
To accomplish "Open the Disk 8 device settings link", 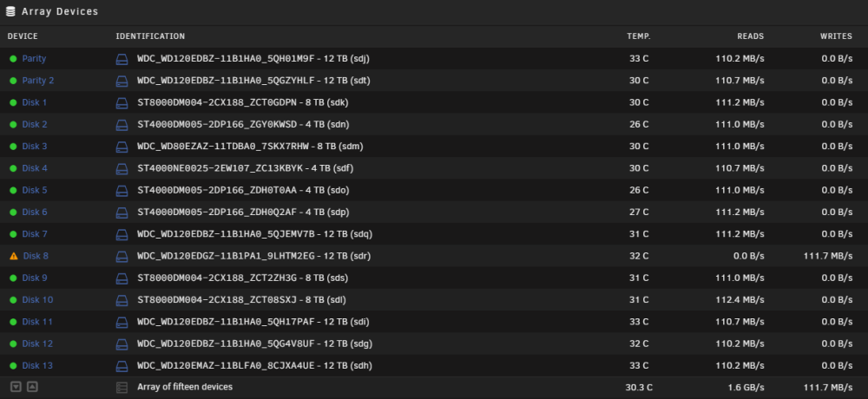I will pos(36,256).
